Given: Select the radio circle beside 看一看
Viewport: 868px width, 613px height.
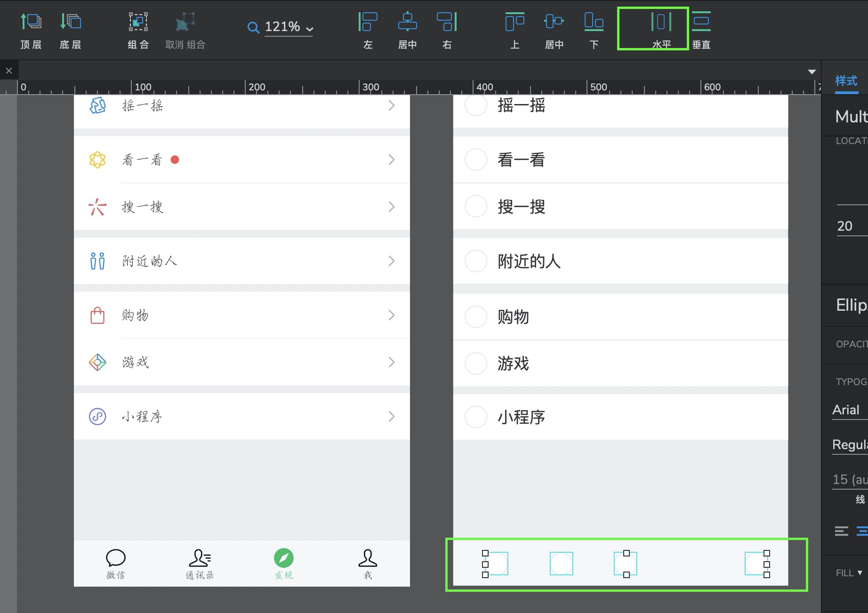Looking at the screenshot, I should click(x=476, y=160).
